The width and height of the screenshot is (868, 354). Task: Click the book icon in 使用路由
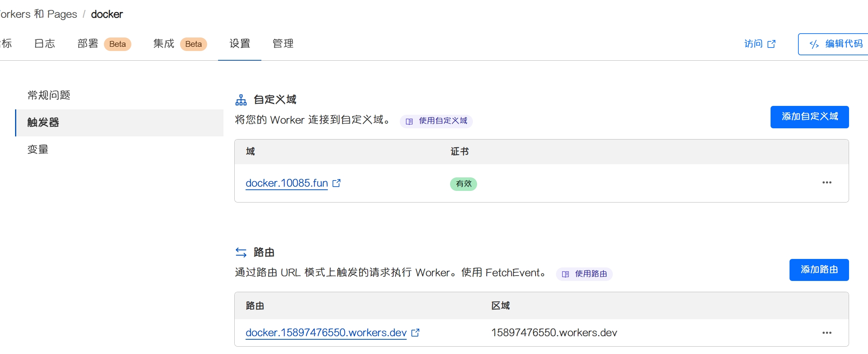tap(565, 274)
